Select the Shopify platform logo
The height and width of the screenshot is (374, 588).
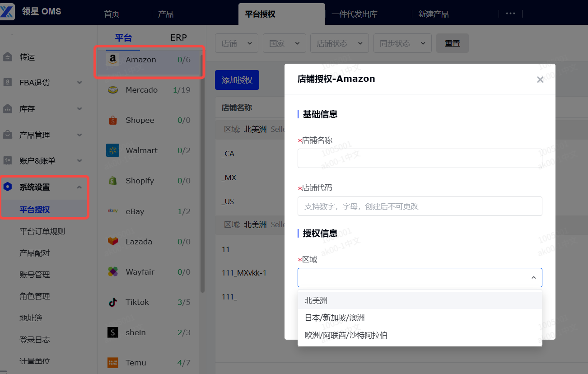pyautogui.click(x=113, y=181)
